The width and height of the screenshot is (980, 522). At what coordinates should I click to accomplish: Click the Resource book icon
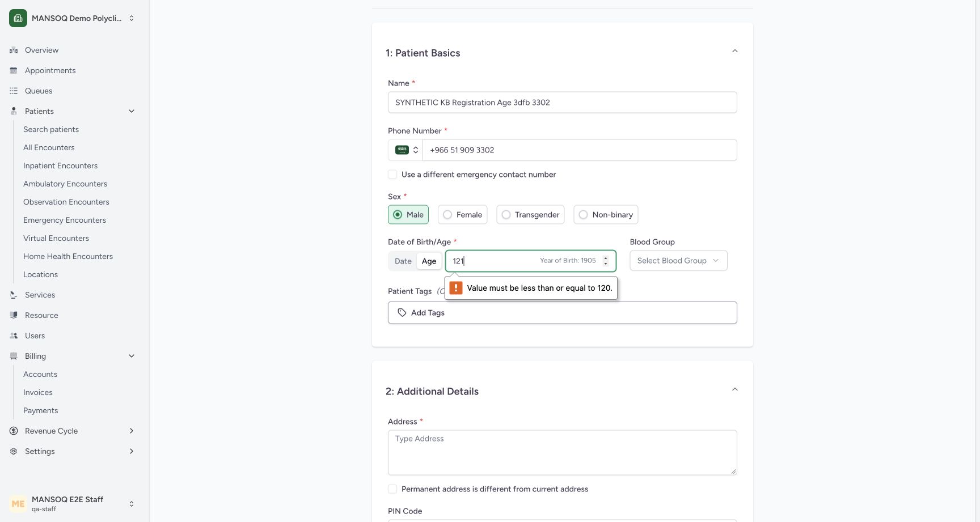point(14,315)
